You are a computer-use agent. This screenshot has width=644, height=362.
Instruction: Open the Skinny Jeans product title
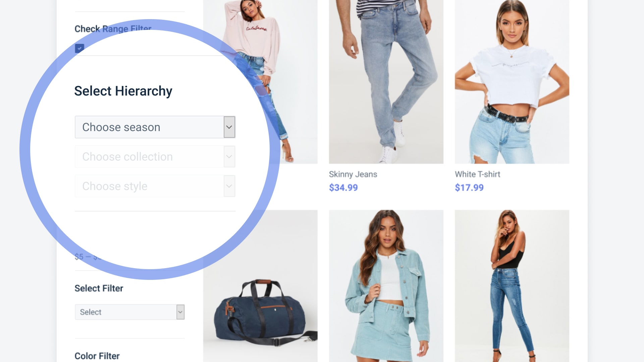(x=353, y=174)
